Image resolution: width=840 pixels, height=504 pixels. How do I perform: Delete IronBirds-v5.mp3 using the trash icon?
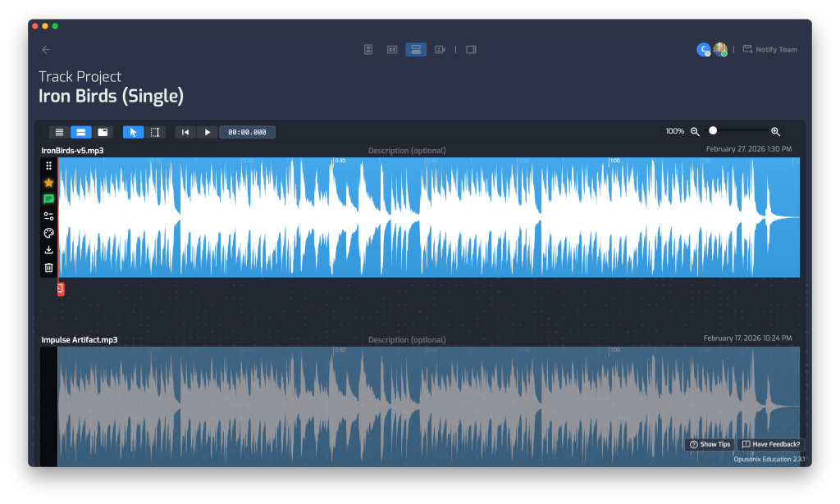point(48,267)
